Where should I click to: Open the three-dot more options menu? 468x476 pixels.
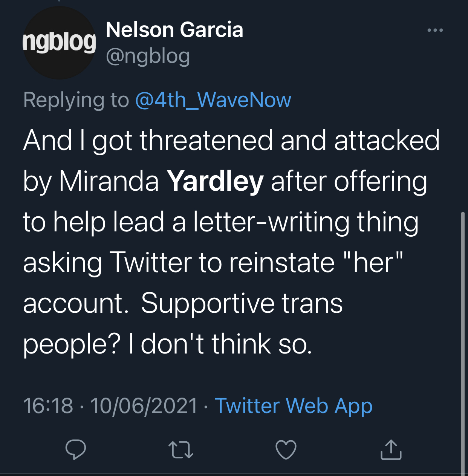coord(435,30)
